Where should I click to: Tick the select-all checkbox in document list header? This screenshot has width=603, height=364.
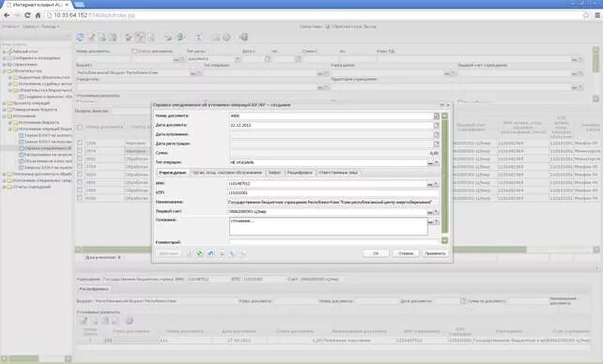pyautogui.click(x=80, y=127)
